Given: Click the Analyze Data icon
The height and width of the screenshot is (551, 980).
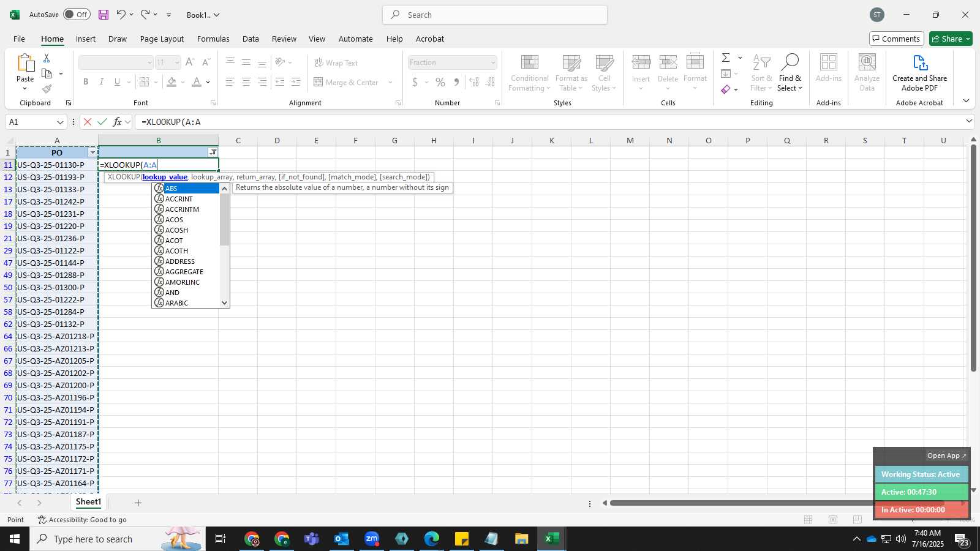Looking at the screenshot, I should (x=867, y=62).
